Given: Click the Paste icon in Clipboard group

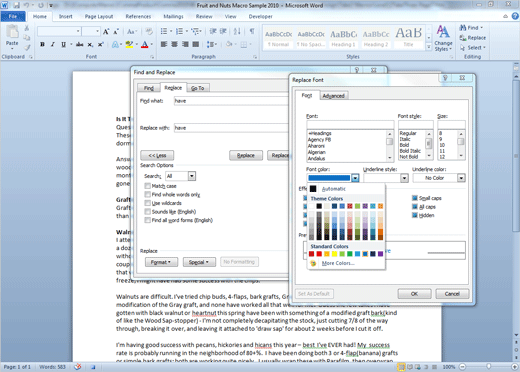Looking at the screenshot, I should tap(12, 32).
